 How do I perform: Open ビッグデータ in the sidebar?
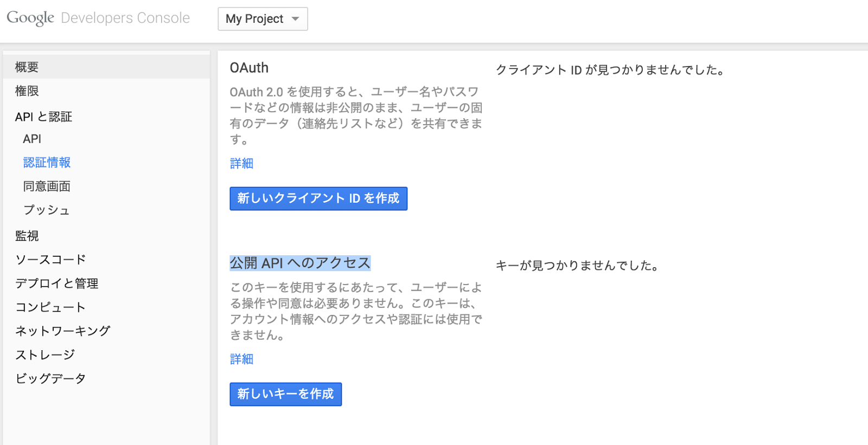point(50,379)
